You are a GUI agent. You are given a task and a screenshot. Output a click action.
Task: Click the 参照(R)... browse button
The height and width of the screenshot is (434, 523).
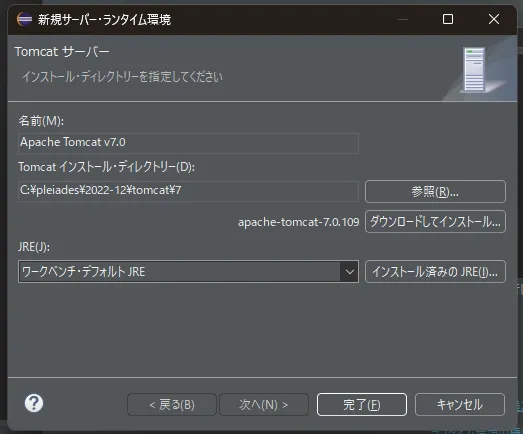click(x=435, y=191)
